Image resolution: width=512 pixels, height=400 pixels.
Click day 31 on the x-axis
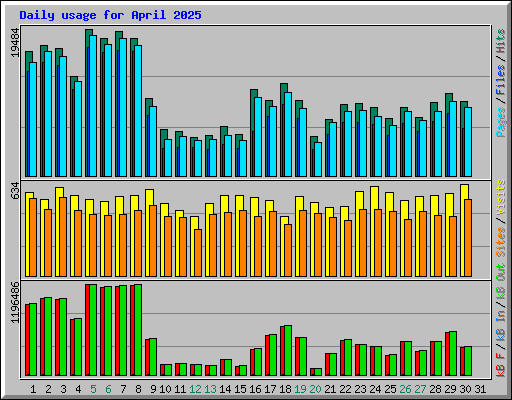[480, 389]
